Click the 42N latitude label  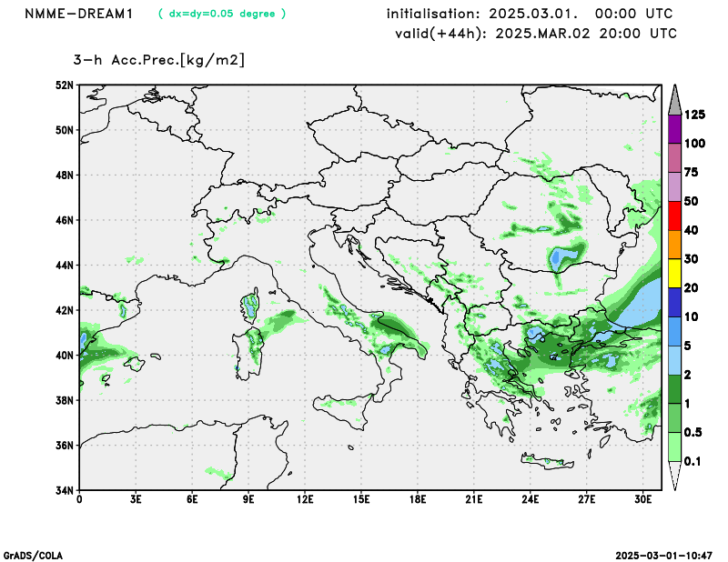[x=65, y=310]
